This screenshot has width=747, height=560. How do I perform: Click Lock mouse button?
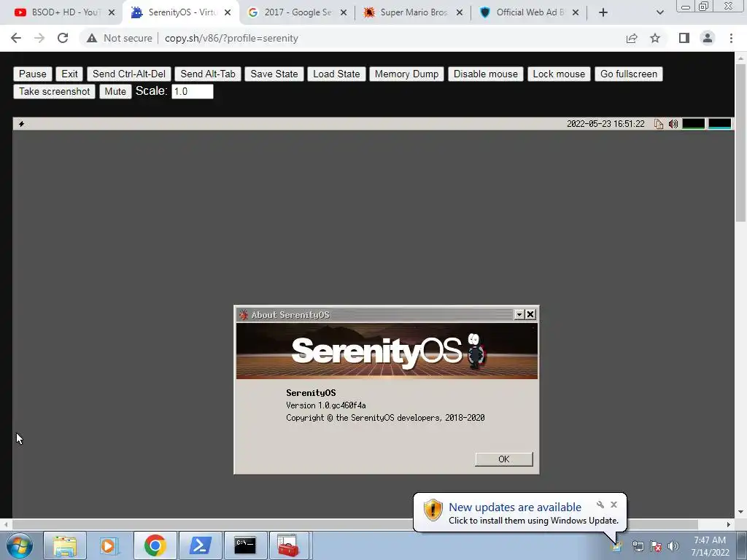coord(559,74)
